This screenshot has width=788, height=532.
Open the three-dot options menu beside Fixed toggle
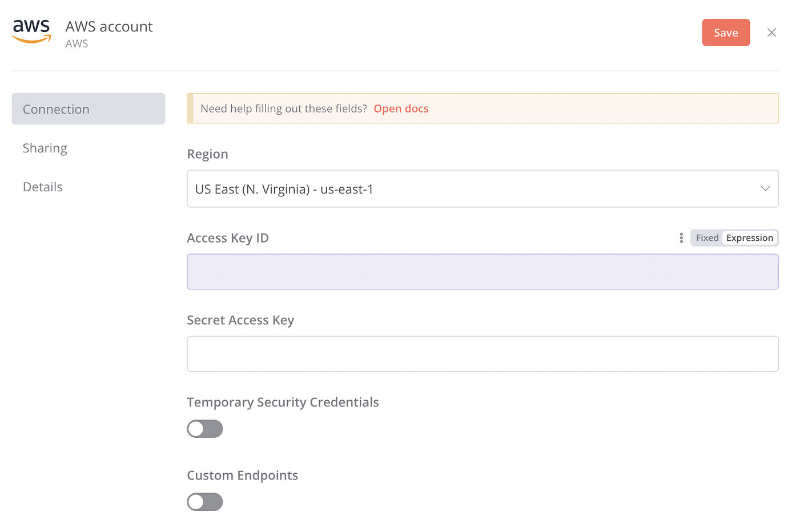[x=681, y=237]
